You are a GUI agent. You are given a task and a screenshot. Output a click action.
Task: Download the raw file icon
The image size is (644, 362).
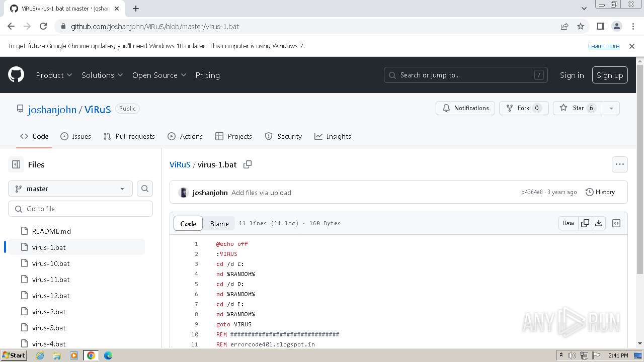point(599,223)
